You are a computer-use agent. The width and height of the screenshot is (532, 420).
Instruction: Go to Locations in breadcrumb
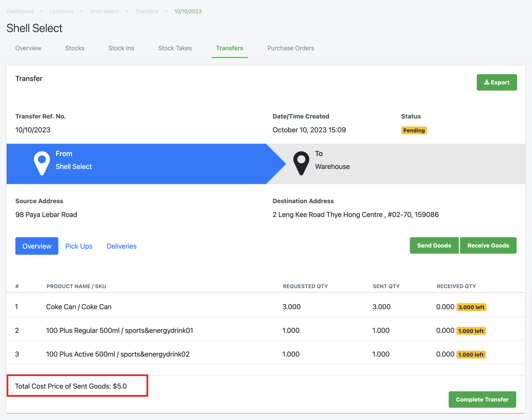pyautogui.click(x=61, y=11)
